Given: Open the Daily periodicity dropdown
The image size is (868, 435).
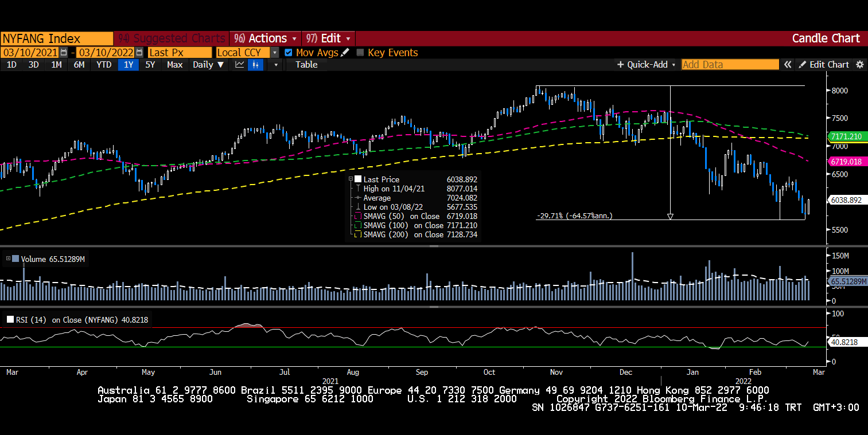Looking at the screenshot, I should [208, 65].
